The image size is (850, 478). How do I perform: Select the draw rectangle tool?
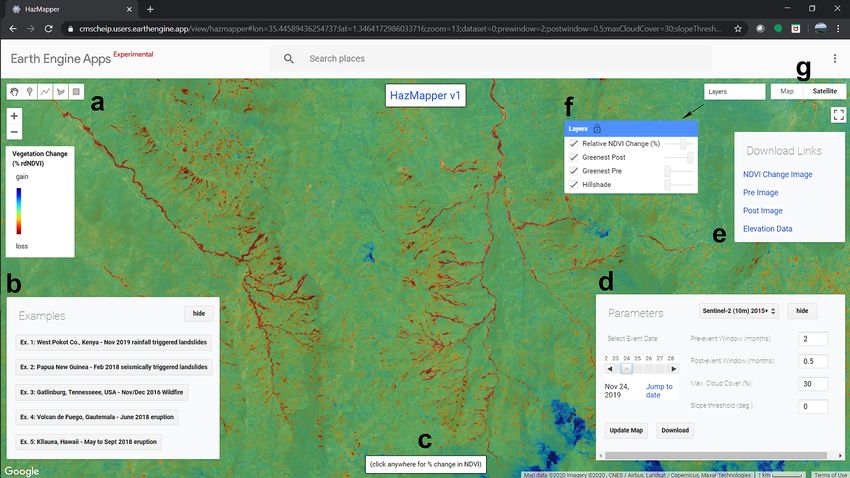pos(76,92)
